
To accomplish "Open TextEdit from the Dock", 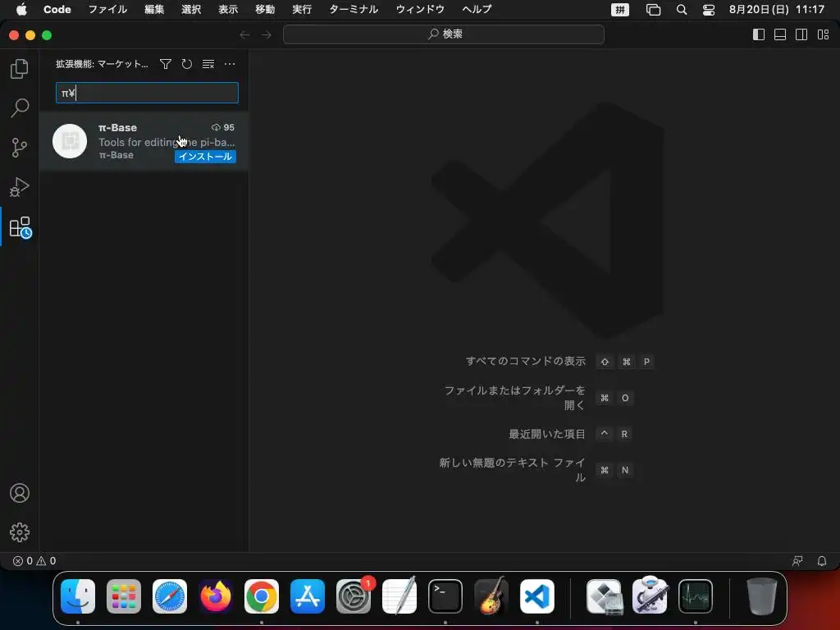I will click(x=399, y=596).
